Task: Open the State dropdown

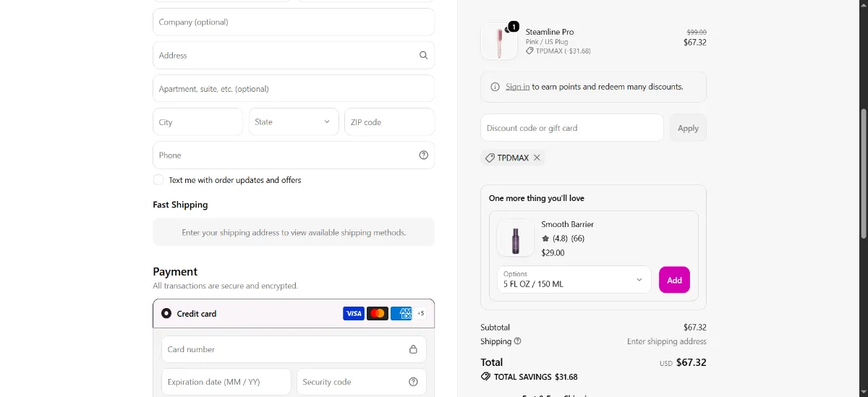Action: pos(294,121)
